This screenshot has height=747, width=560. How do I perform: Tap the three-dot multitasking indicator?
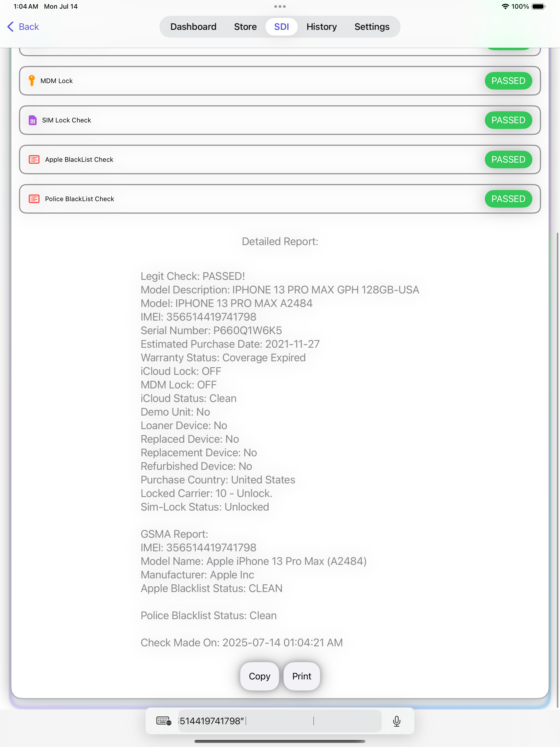coord(280,7)
